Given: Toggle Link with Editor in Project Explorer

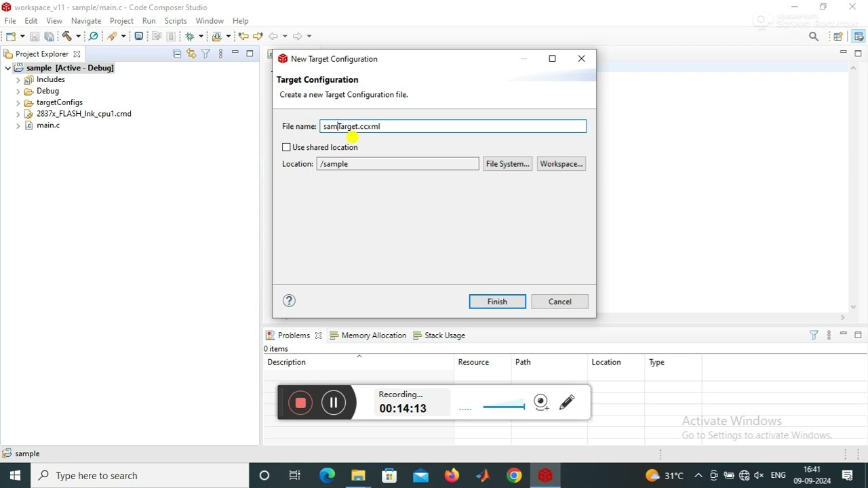Looking at the screenshot, I should [191, 54].
